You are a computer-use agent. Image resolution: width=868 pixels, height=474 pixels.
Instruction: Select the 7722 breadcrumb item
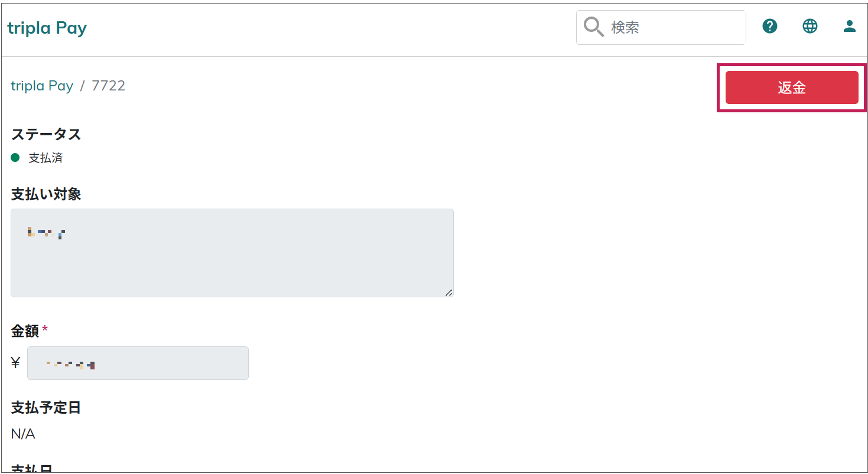108,86
